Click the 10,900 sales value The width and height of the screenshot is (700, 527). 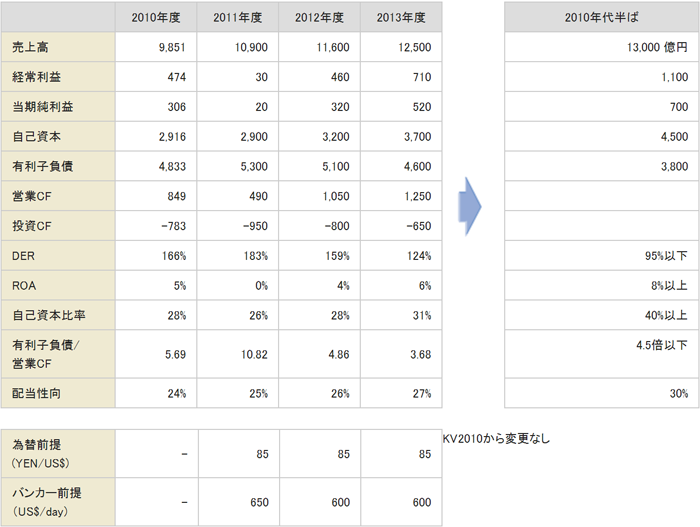(251, 47)
